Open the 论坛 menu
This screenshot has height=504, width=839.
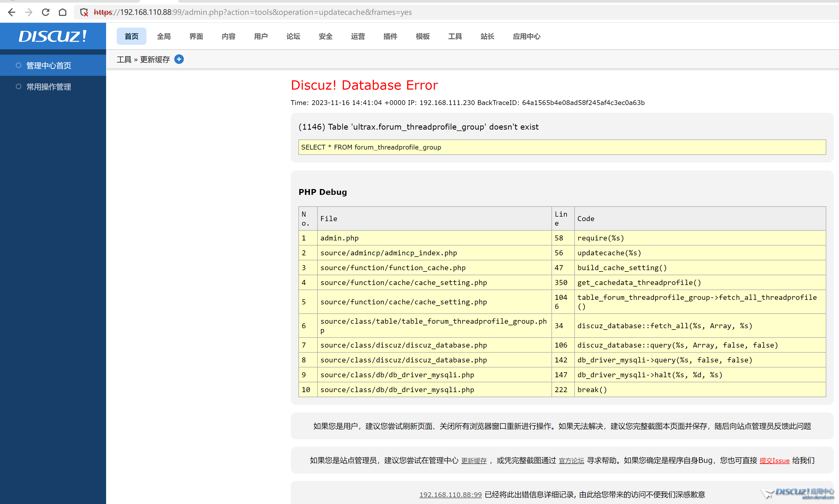pyautogui.click(x=293, y=36)
